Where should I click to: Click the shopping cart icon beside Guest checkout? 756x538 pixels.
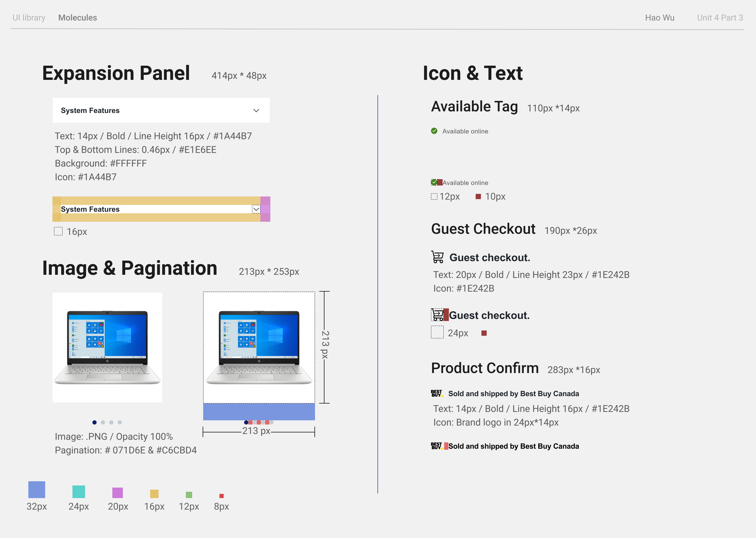coord(437,257)
